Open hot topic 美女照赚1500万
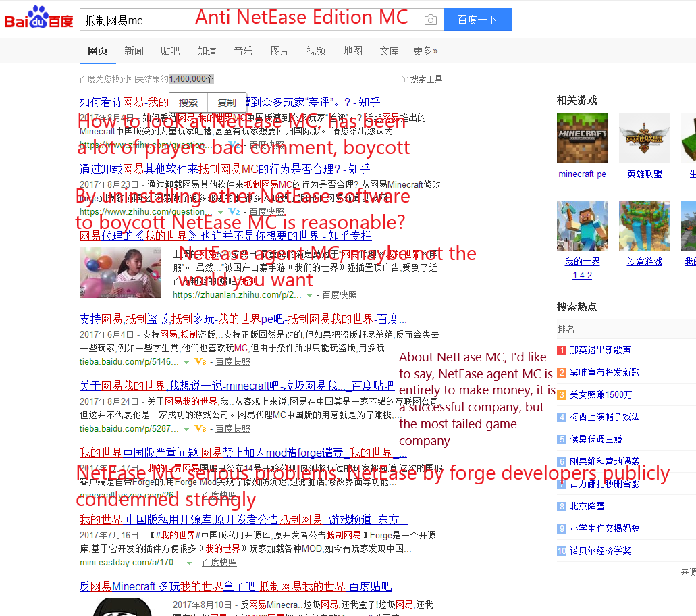Image resolution: width=696 pixels, height=616 pixels. pos(601,394)
